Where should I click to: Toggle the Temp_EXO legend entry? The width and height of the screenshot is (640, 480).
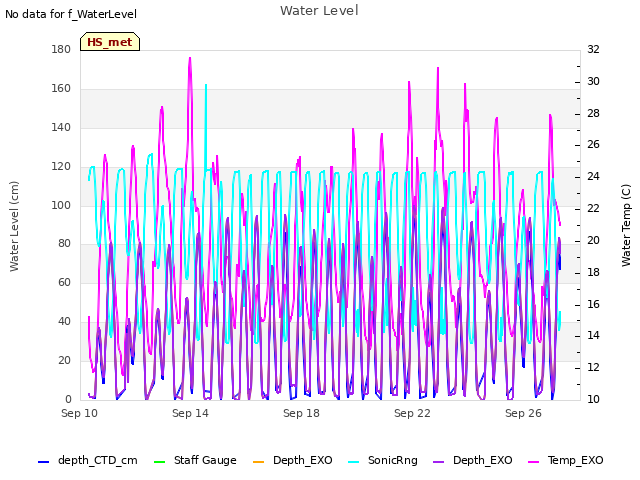click(x=565, y=460)
